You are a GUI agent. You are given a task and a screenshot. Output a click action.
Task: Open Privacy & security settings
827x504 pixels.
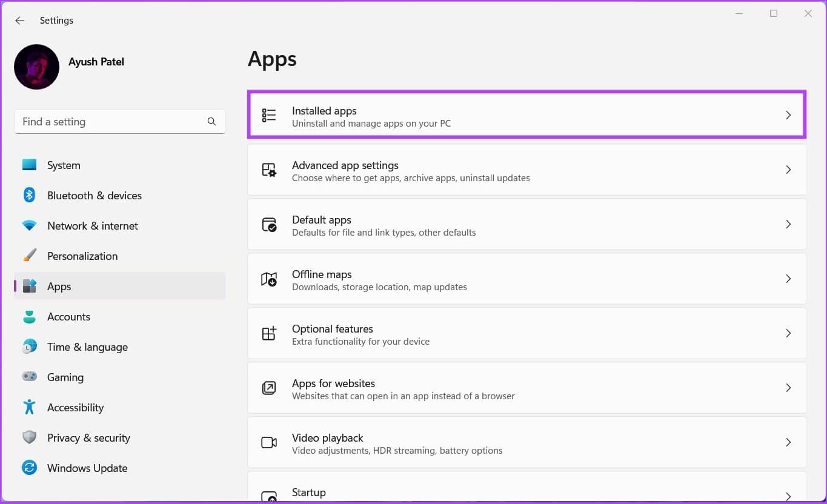click(x=88, y=438)
